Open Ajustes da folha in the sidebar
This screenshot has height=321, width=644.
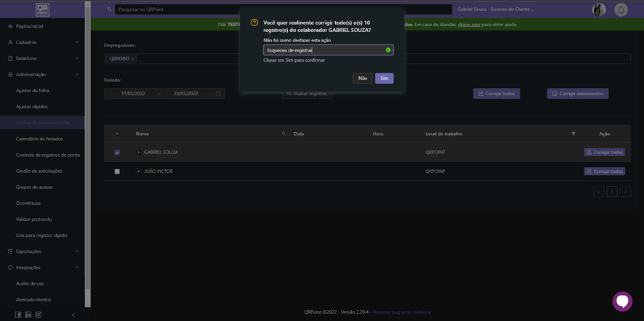pos(33,91)
